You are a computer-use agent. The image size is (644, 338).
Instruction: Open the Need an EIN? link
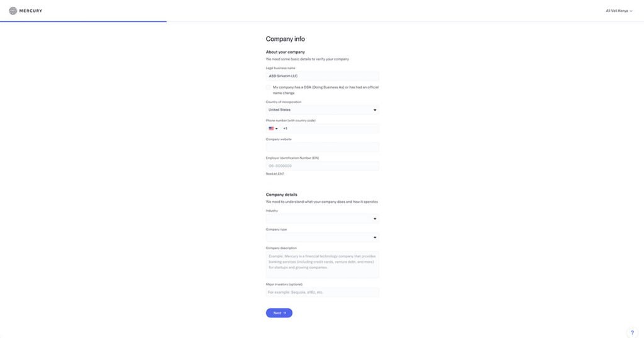(x=275, y=173)
